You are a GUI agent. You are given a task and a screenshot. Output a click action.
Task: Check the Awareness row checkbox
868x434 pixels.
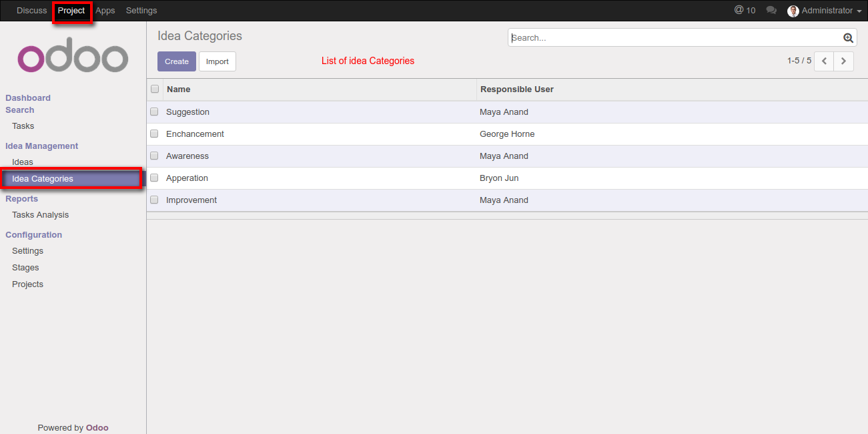tap(154, 156)
